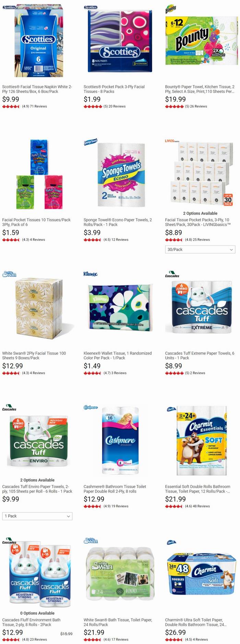Screen dimensions: 240x644
Task: Open Scotties Facial Tissue Napkin White product link
Action: pyautogui.click(x=37, y=89)
